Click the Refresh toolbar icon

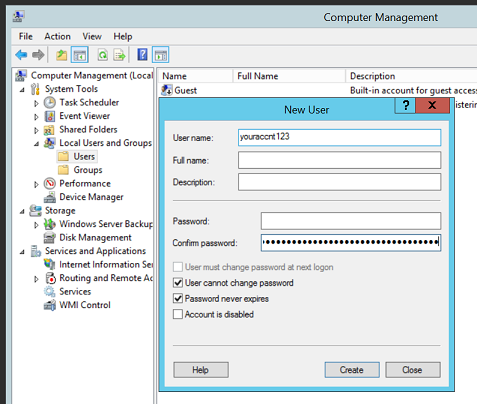point(103,55)
